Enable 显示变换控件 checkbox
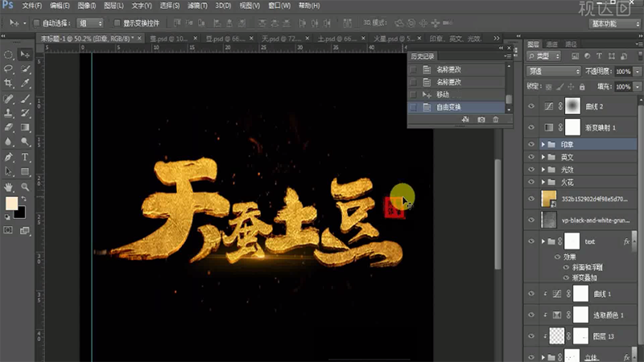644x362 pixels. pos(117,23)
